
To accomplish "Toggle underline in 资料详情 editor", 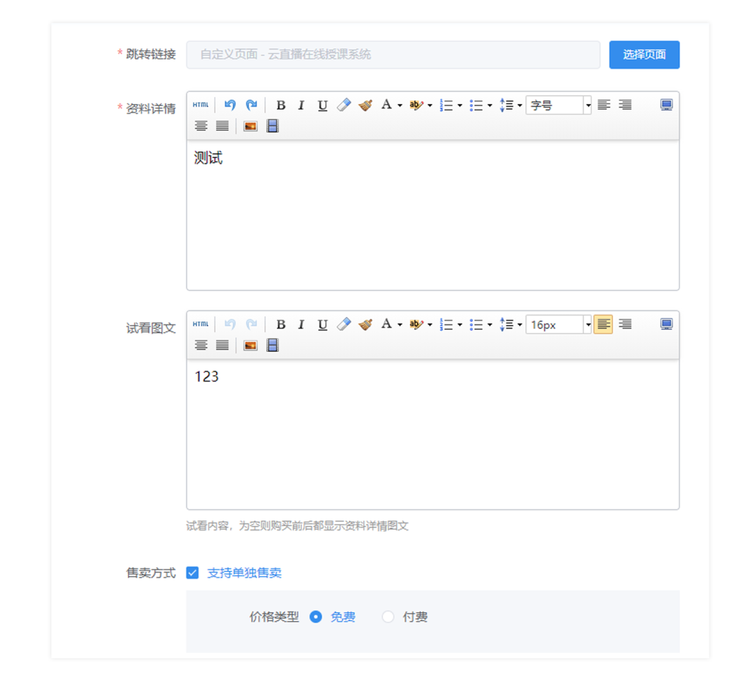I will (322, 105).
